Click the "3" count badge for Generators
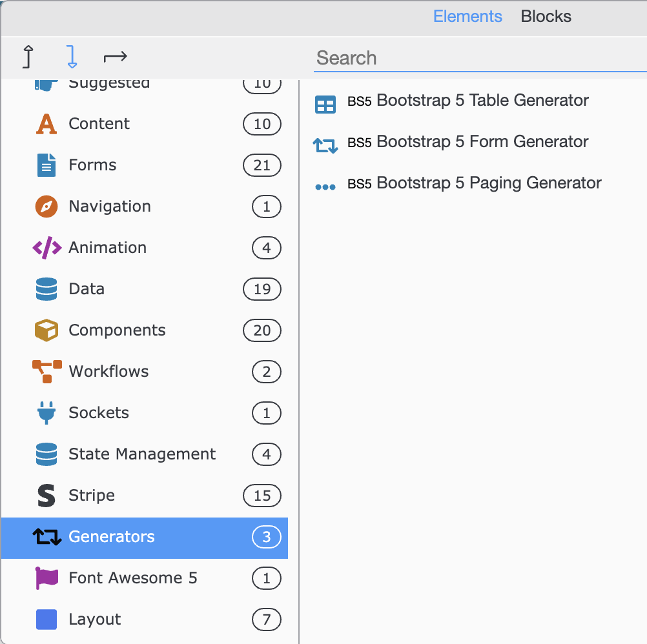The height and width of the screenshot is (644, 647). click(x=267, y=537)
